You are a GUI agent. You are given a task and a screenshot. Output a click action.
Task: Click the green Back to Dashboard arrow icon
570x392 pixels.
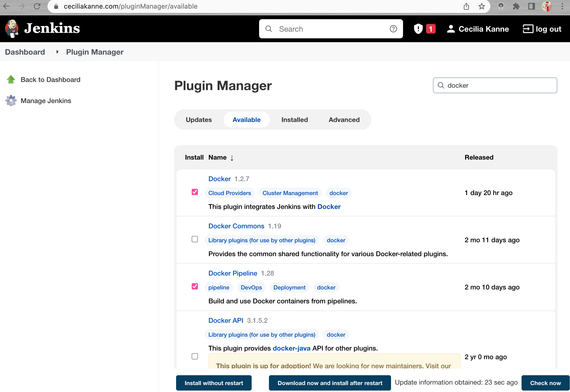[x=11, y=80]
